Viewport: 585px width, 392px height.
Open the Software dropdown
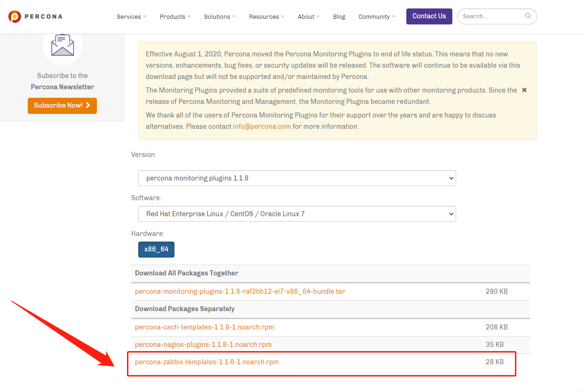point(297,213)
